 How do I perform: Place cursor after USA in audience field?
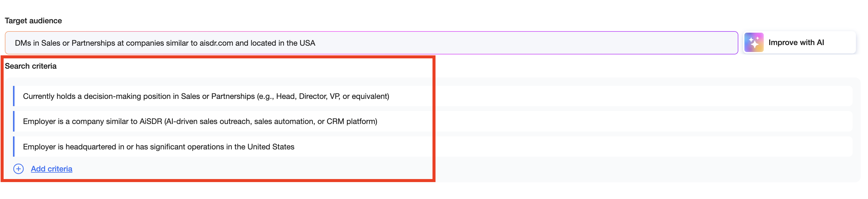click(x=316, y=43)
